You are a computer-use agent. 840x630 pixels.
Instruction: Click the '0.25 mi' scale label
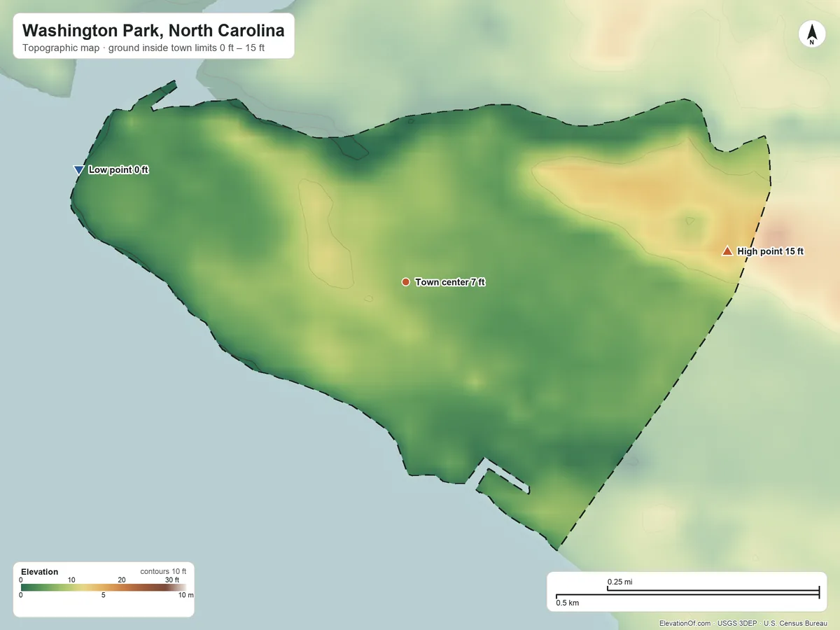tap(619, 582)
